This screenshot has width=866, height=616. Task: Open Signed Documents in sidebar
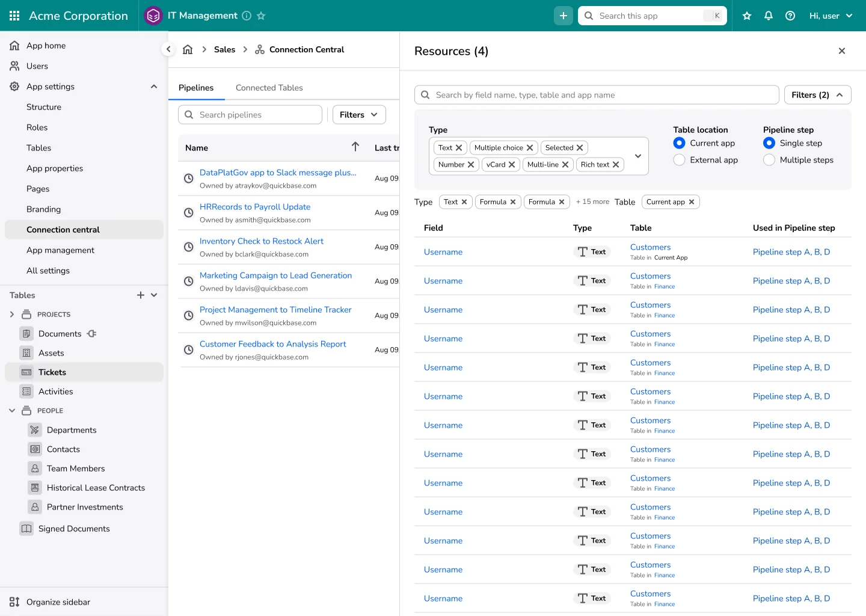(74, 528)
